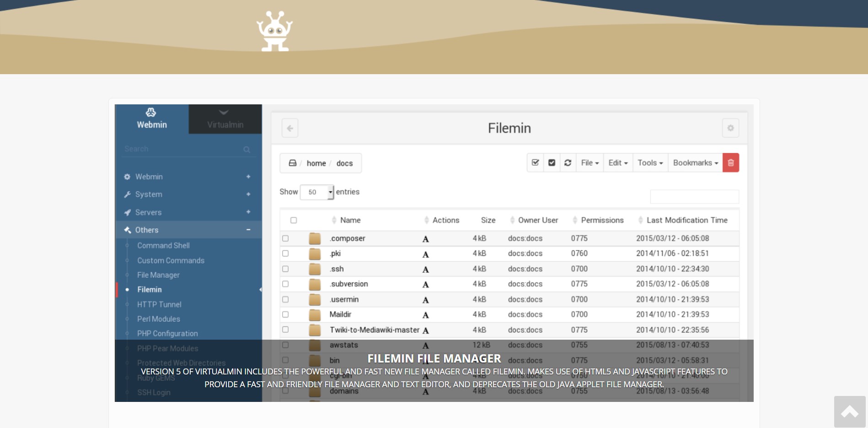Navigate back using the arrow icon
This screenshot has height=428, width=868.
click(289, 128)
